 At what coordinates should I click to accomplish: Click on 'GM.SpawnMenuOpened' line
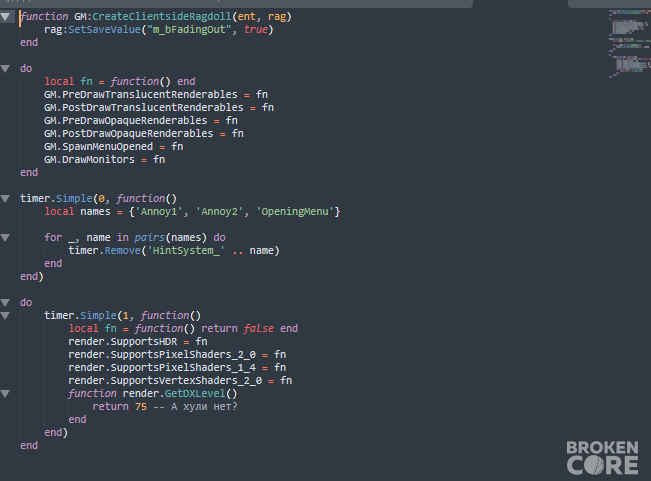coord(113,147)
